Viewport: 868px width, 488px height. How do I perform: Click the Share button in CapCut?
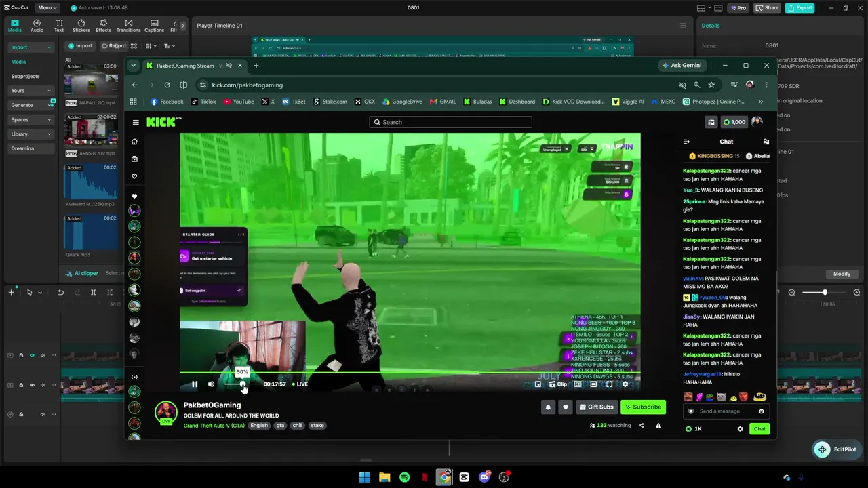[768, 8]
